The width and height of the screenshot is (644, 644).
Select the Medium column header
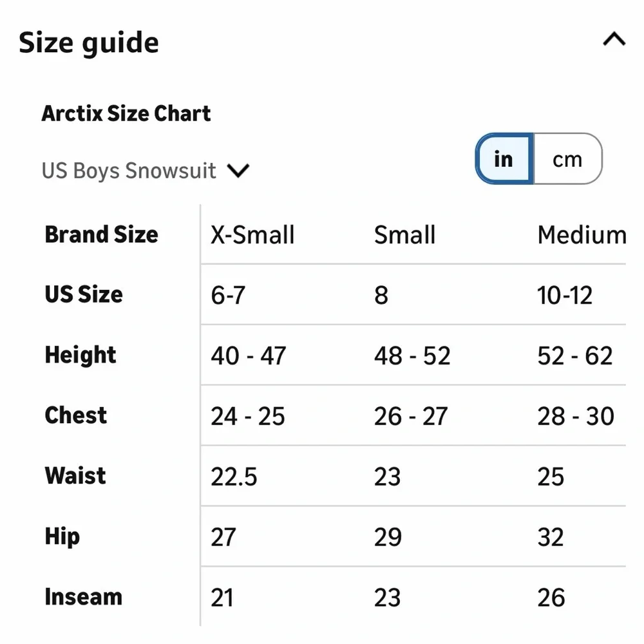click(582, 235)
